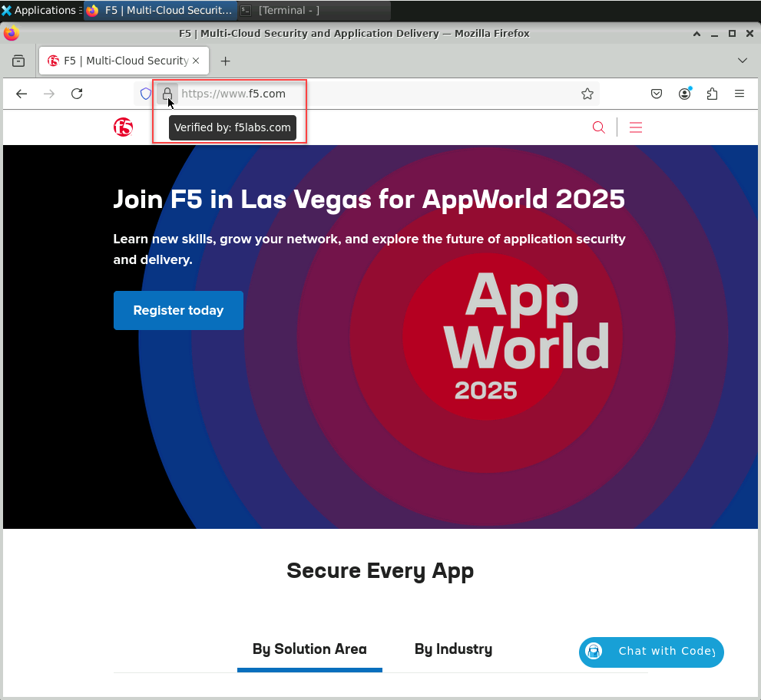Open the Save to Pocket button

pos(656,94)
